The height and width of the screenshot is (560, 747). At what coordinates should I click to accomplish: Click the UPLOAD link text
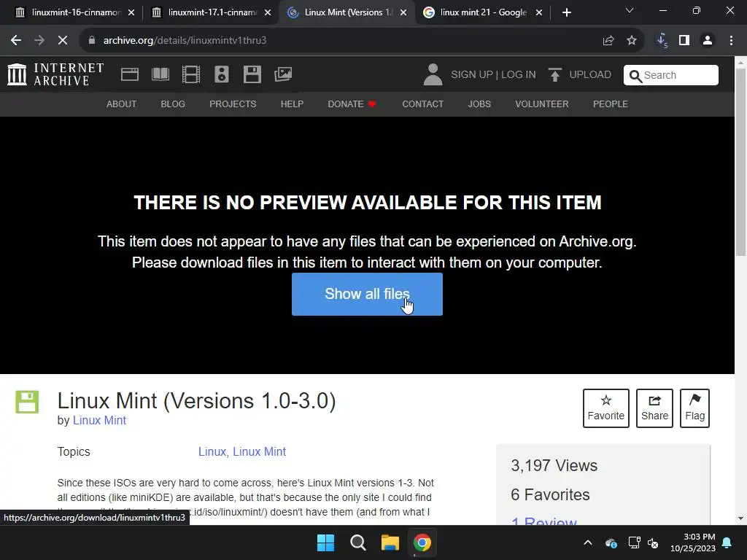point(590,75)
